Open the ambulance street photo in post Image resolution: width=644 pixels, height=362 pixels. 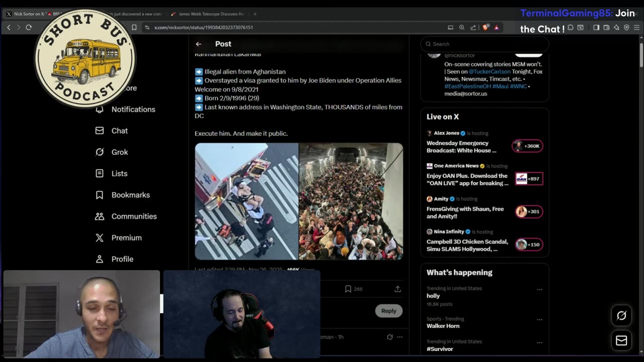247,201
